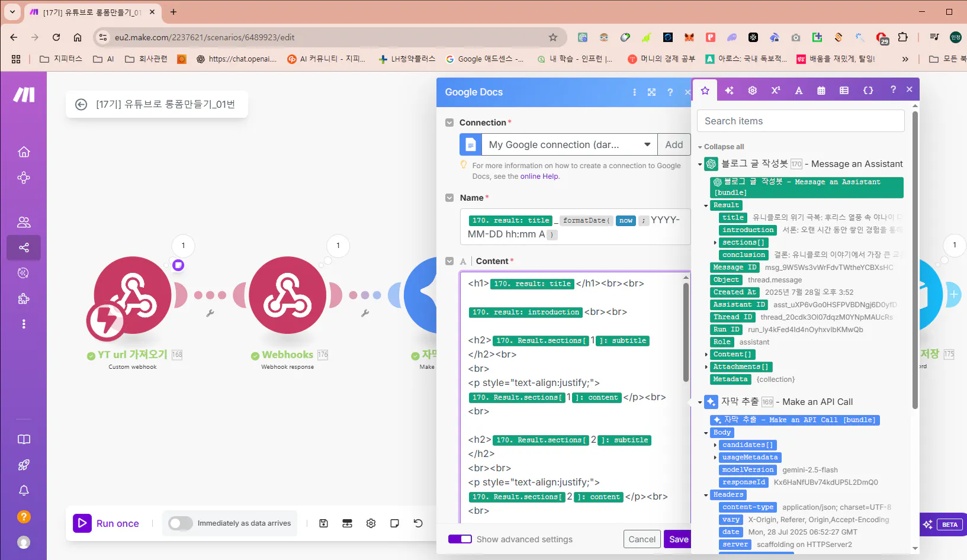Open the book icon in the sidebar
967x560 pixels.
[x=24, y=439]
